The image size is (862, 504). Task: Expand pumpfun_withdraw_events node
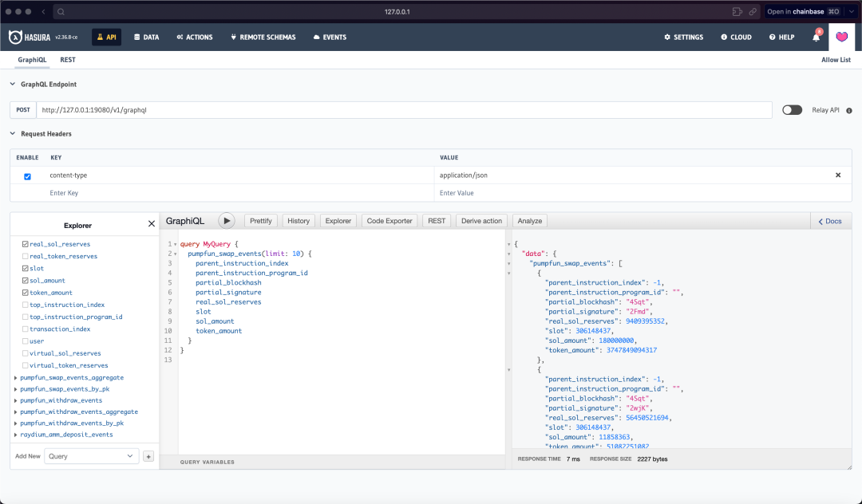click(x=15, y=401)
